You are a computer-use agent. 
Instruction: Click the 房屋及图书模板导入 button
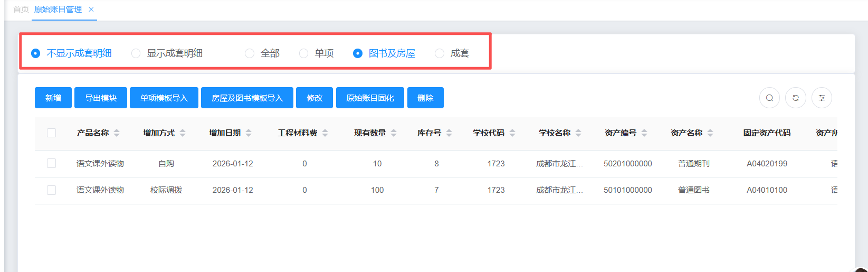coord(247,98)
